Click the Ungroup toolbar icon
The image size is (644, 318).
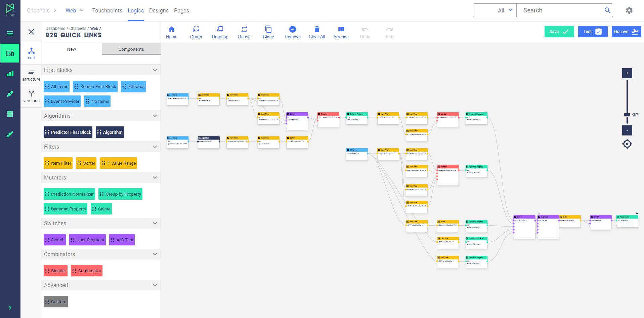220,29
